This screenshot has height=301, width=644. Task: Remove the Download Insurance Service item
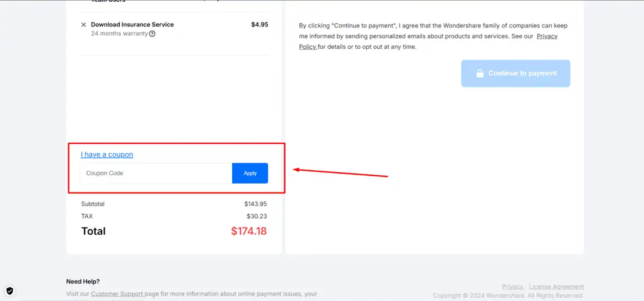tap(84, 25)
